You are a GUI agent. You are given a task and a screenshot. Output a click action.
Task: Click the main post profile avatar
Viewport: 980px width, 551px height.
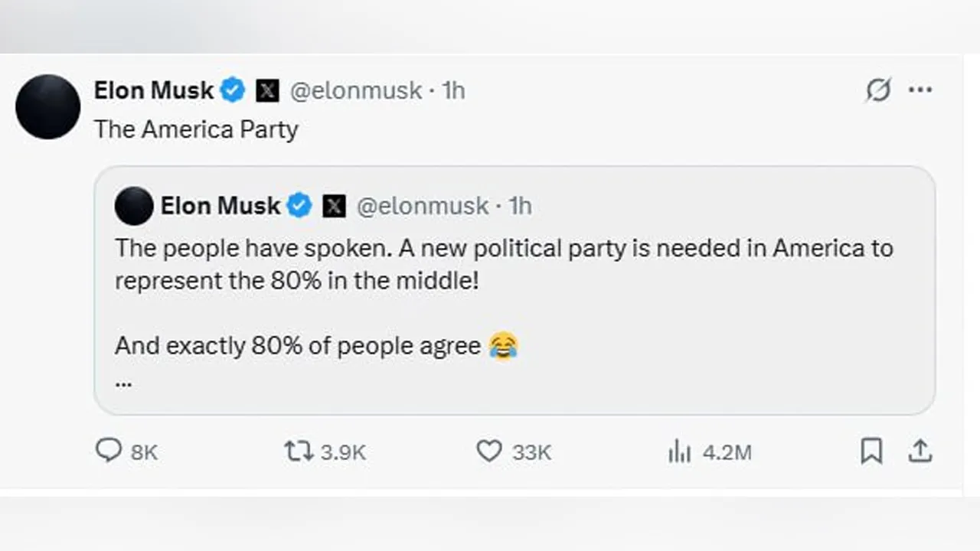point(47,106)
